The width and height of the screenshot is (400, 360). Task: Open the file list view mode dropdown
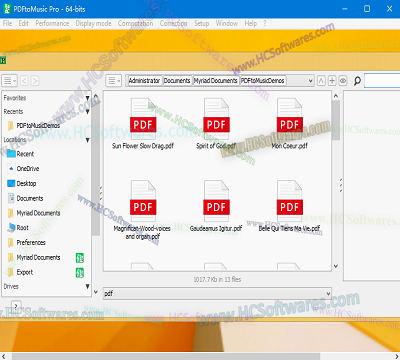pyautogui.click(x=113, y=81)
